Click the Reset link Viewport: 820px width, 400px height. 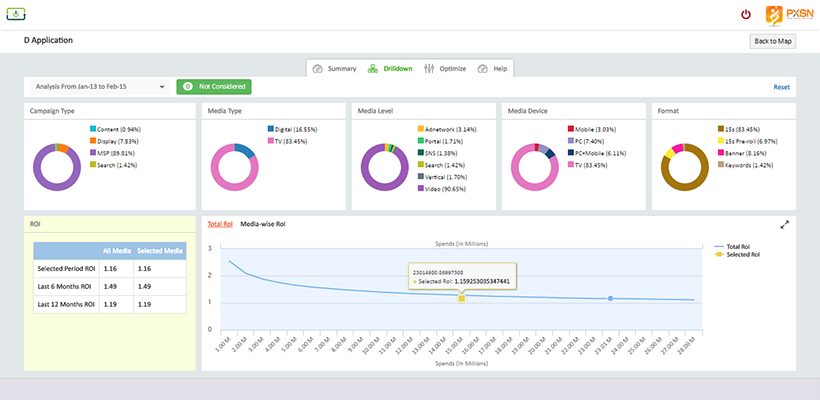click(x=781, y=87)
